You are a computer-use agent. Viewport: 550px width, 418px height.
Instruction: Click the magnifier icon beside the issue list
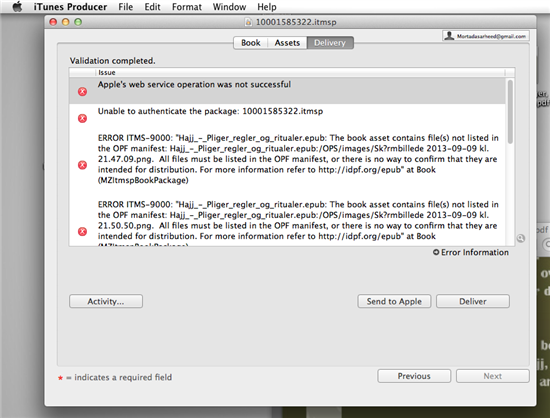point(521,238)
